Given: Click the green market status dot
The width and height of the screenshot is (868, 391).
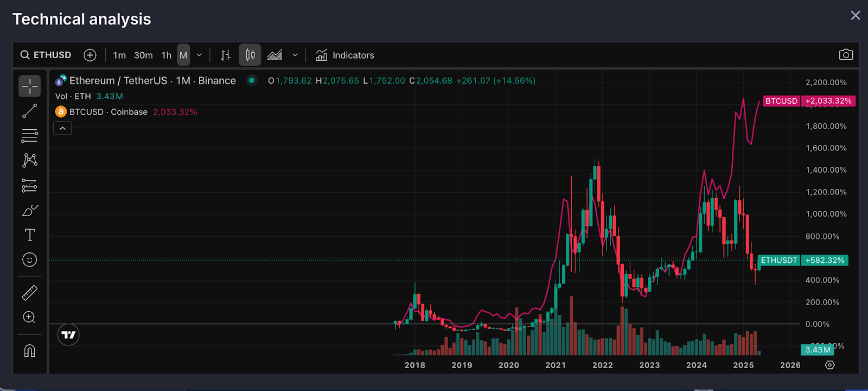Looking at the screenshot, I should tap(251, 80).
